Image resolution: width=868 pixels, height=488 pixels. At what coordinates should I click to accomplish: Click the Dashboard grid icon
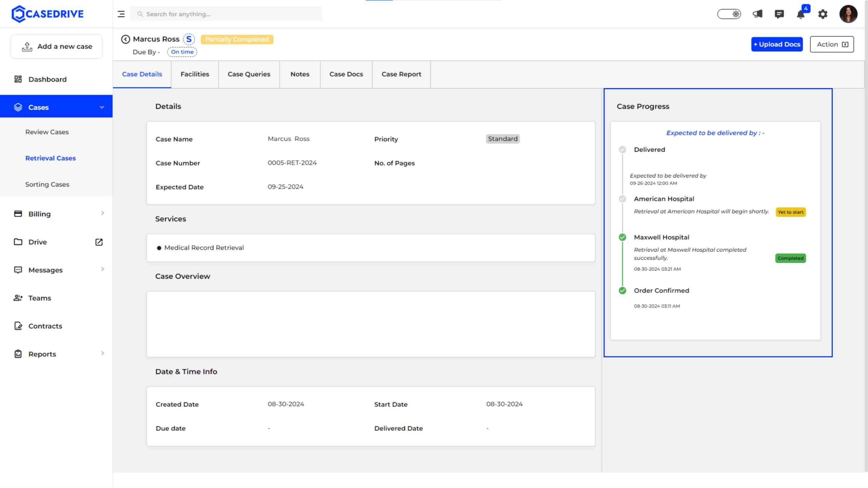pyautogui.click(x=18, y=79)
